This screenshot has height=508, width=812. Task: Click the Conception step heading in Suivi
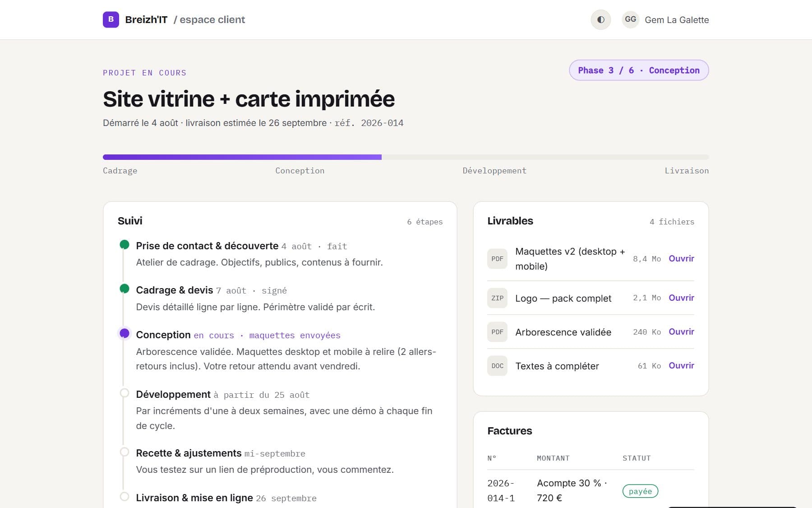(163, 335)
